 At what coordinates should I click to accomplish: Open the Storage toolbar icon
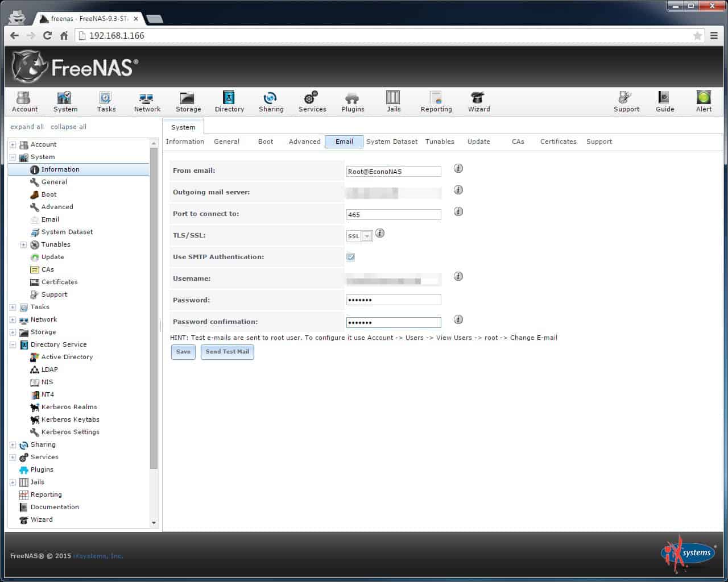tap(188, 102)
